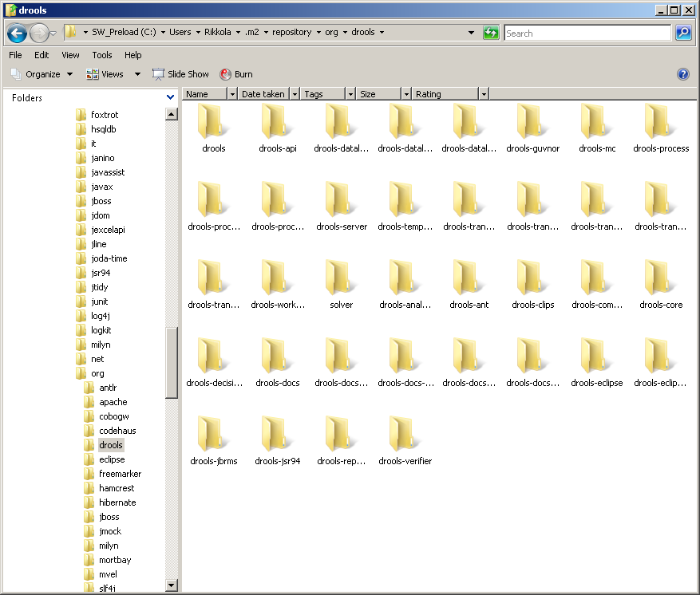Open the recent pages dropdown arrow
This screenshot has width=700, height=595.
pyautogui.click(x=53, y=33)
